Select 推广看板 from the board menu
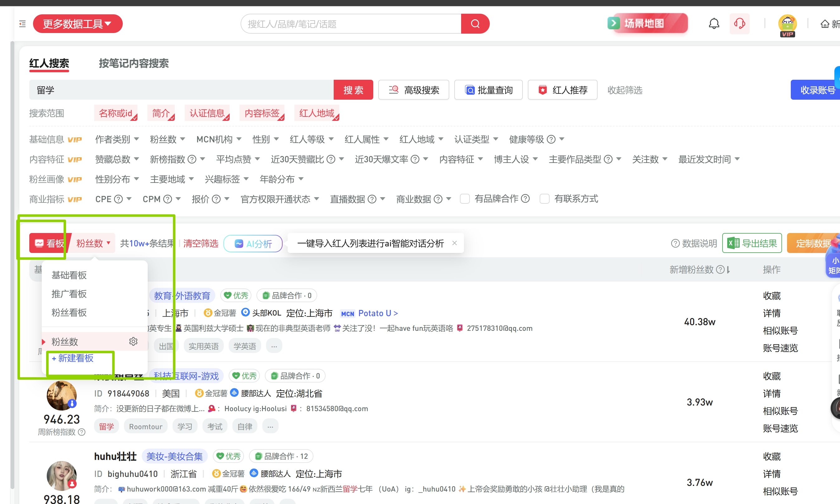 tap(69, 294)
